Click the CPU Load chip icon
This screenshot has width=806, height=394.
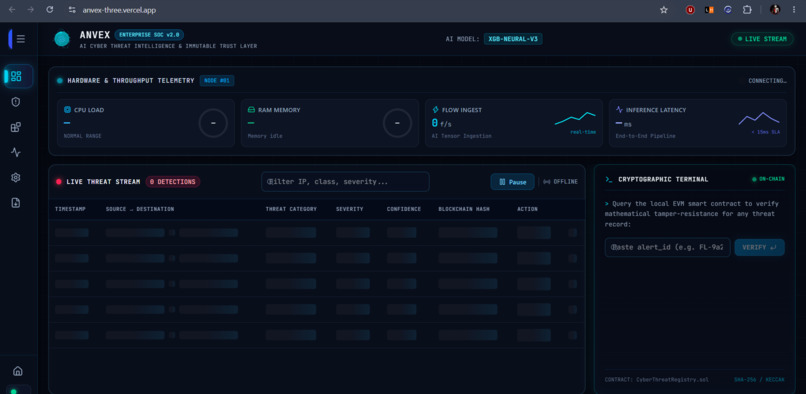(67, 110)
